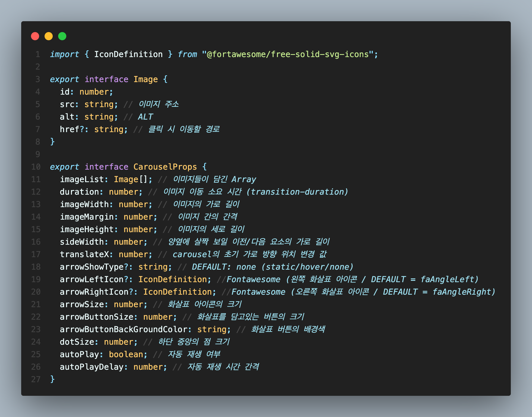Click line number 27 in the gutter

[x=36, y=379]
